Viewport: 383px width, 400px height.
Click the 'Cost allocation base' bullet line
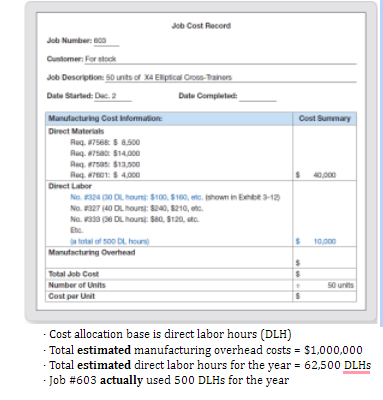click(x=168, y=334)
